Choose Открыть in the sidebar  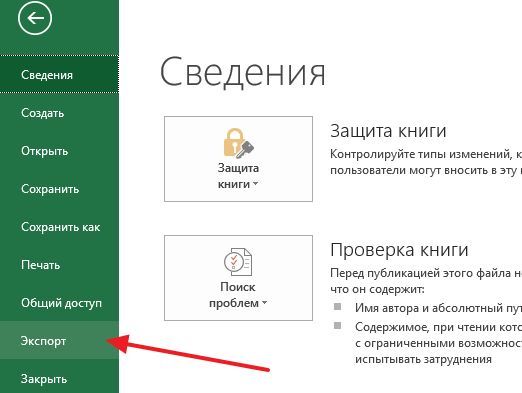click(59, 151)
